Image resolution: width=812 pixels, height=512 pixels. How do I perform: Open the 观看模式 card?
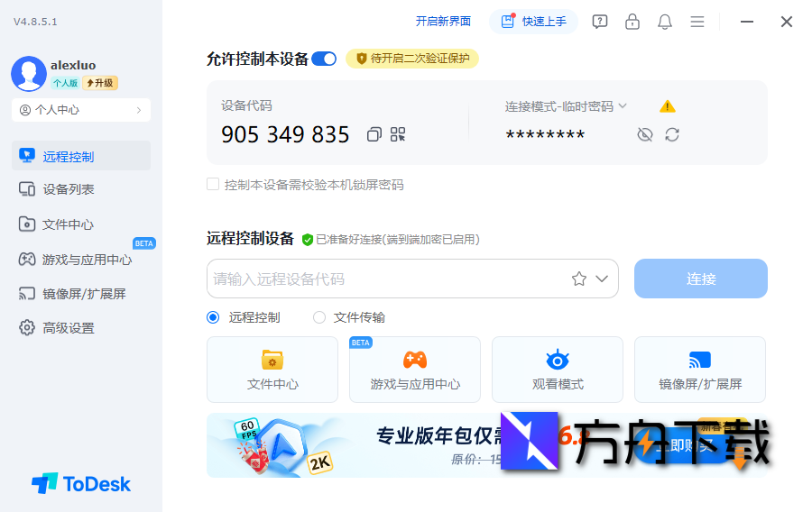558,370
